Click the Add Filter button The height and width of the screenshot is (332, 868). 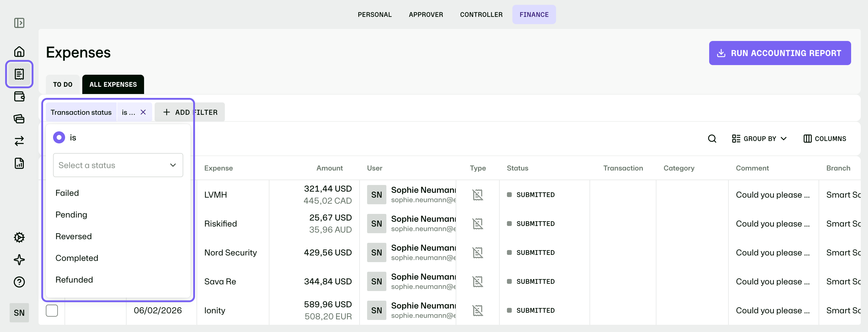point(190,112)
